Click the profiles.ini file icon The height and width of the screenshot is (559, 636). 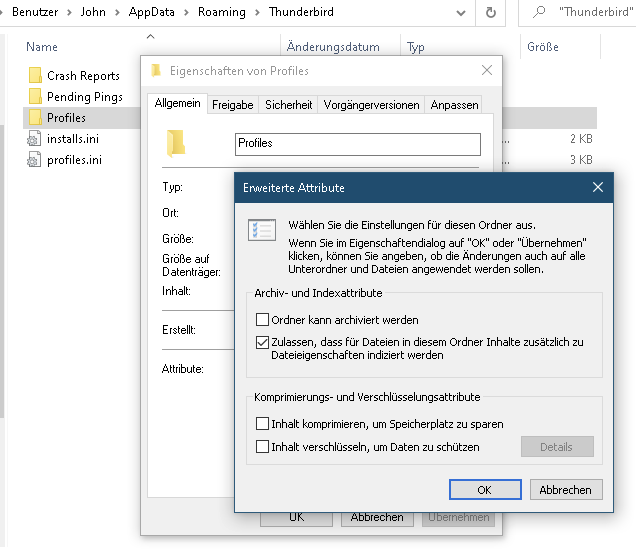pyautogui.click(x=35, y=160)
